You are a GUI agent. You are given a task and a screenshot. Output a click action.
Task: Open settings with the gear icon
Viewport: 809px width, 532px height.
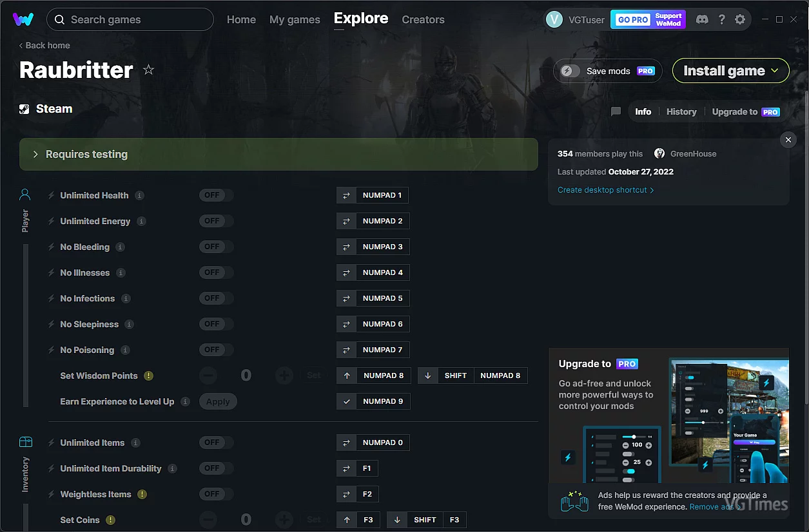tap(740, 19)
